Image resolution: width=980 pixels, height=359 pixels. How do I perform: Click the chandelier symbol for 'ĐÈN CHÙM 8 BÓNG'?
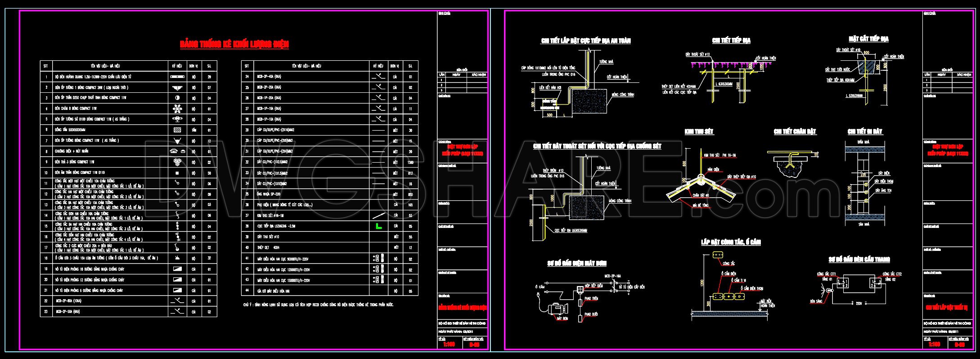177,109
